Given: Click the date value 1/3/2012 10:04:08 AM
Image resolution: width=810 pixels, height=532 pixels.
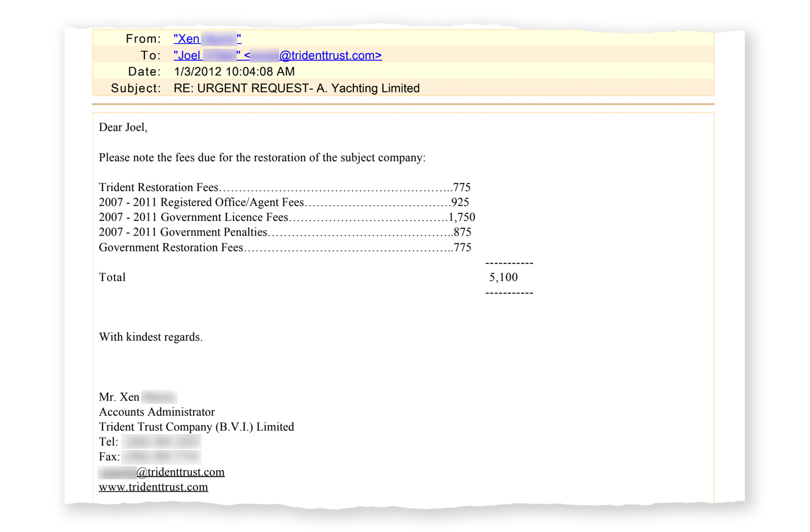Looking at the screenshot, I should pyautogui.click(x=234, y=72).
